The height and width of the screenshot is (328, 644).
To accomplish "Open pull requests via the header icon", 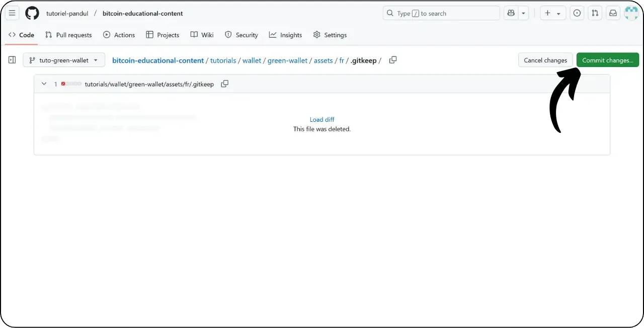I will 595,13.
